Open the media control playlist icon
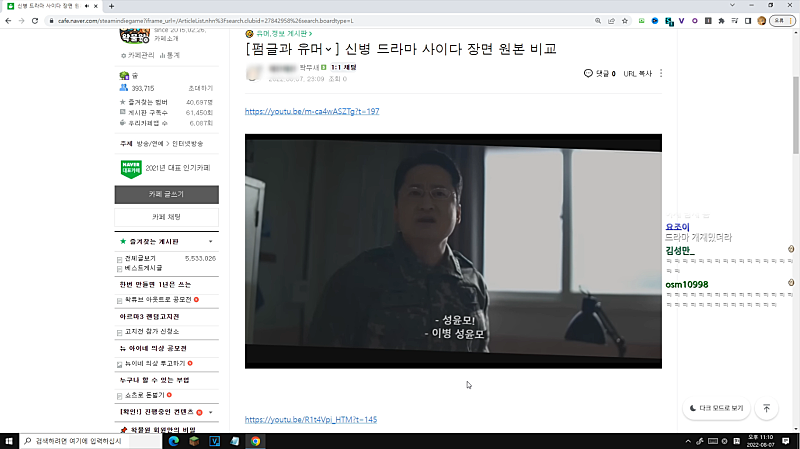The image size is (800, 449). coord(735,21)
